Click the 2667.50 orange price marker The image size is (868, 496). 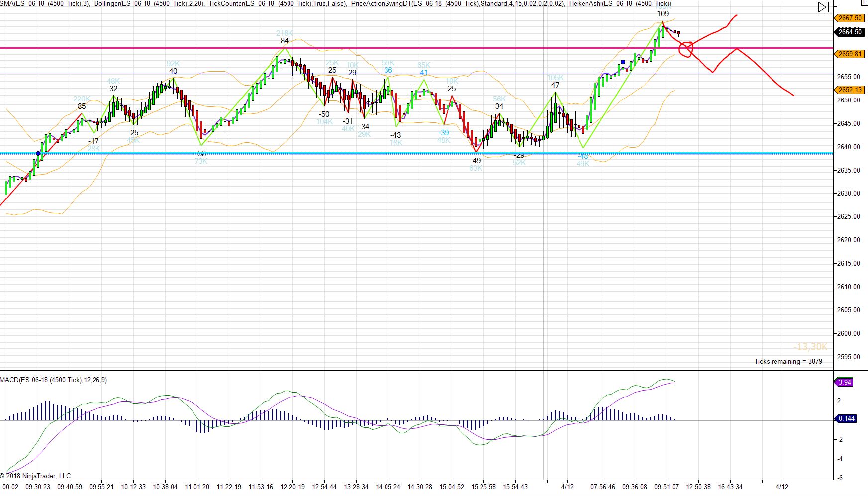pyautogui.click(x=850, y=18)
